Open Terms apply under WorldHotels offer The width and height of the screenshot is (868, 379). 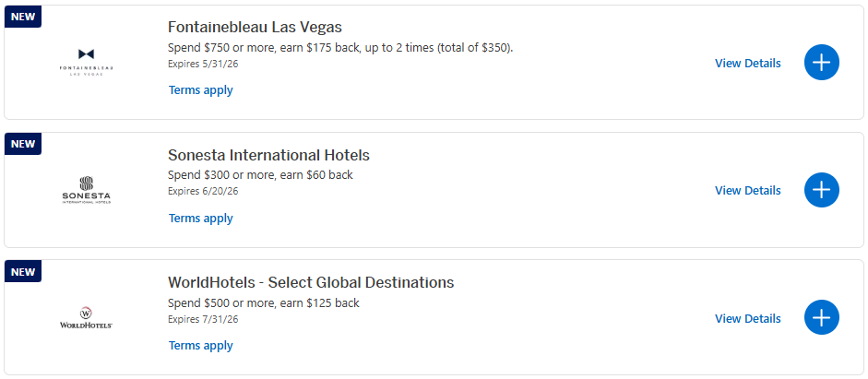(x=200, y=346)
